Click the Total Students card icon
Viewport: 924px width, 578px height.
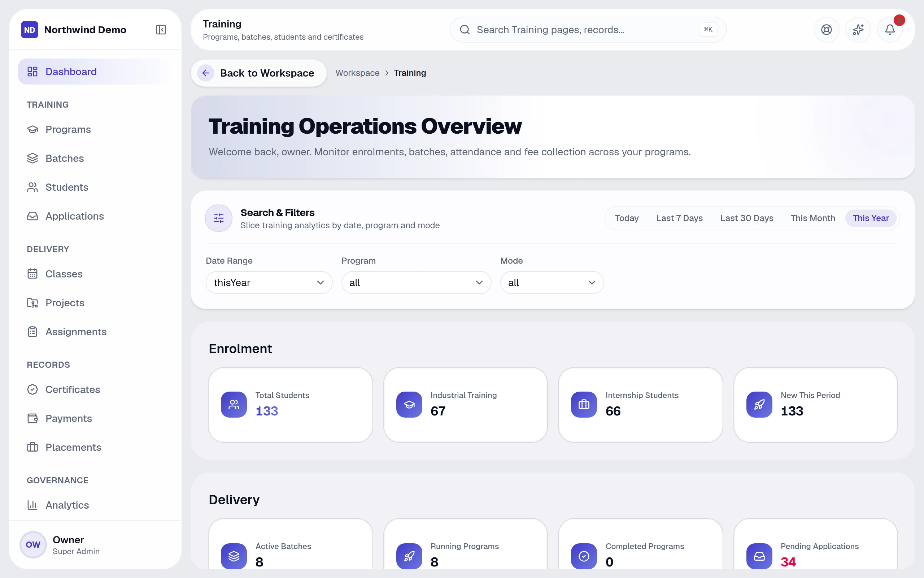234,405
